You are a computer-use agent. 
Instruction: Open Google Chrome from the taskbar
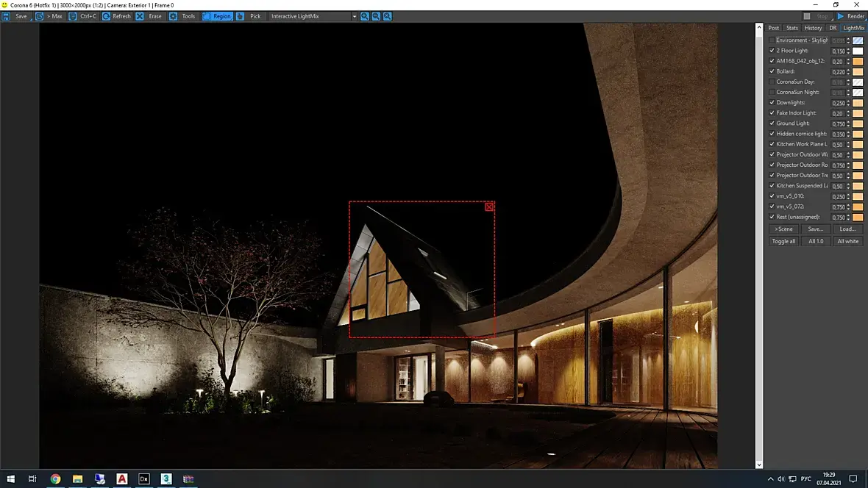pyautogui.click(x=55, y=478)
